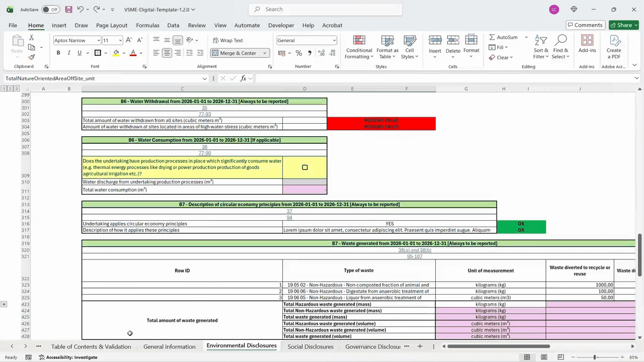Open Conditional Formatting menu
The height and width of the screenshot is (362, 644).
359,47
